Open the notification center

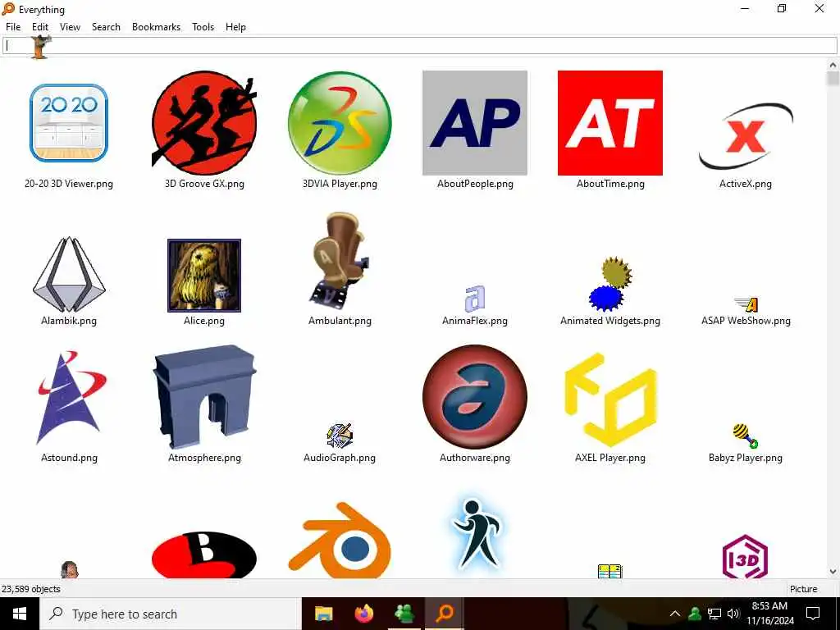(813, 614)
